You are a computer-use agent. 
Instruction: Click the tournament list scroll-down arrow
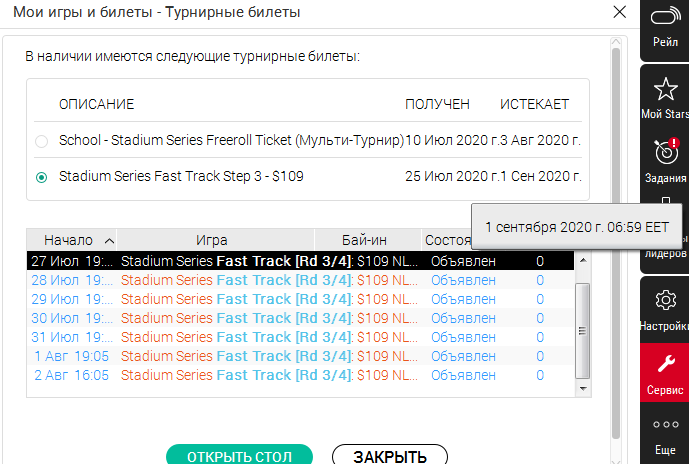583,388
